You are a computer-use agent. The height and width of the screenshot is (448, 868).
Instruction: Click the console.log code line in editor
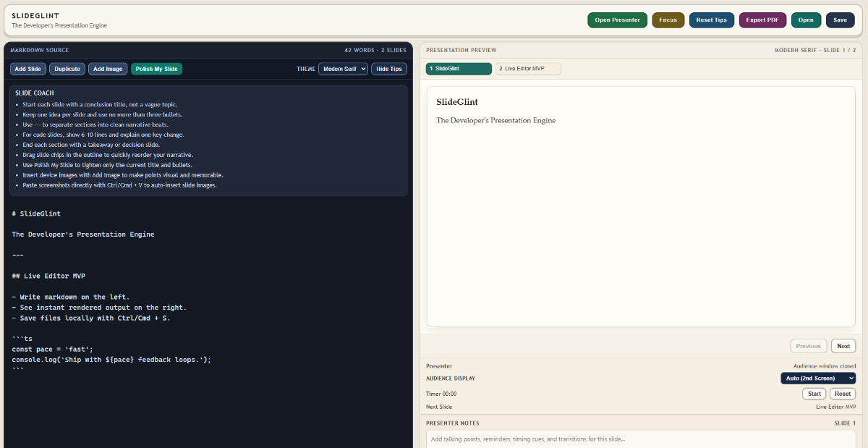tap(111, 360)
